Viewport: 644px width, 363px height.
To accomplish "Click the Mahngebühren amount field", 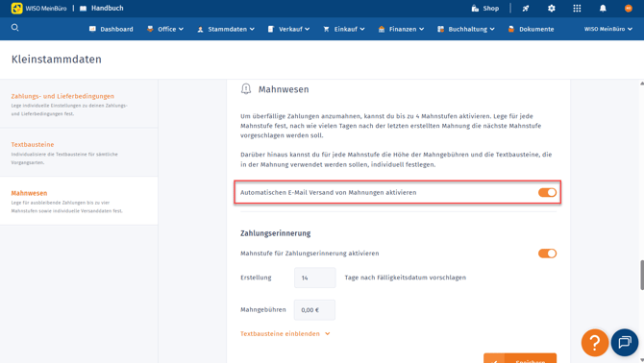I will coord(314,309).
